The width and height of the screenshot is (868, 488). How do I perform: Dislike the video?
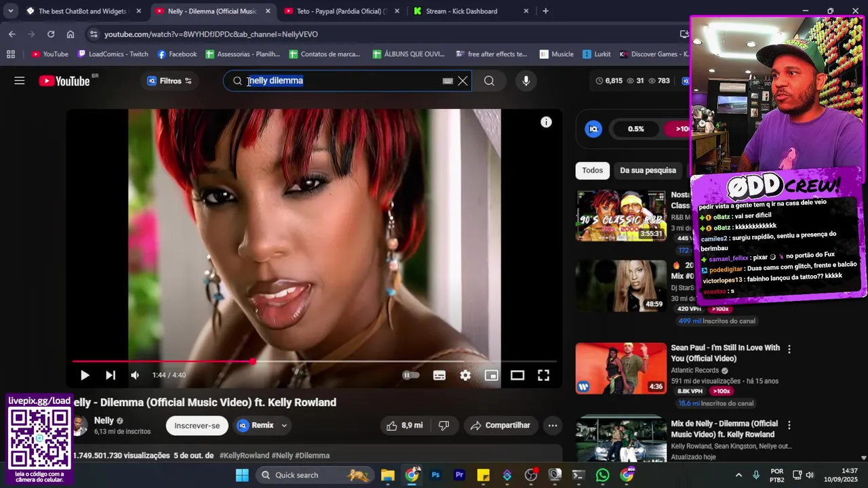[443, 425]
